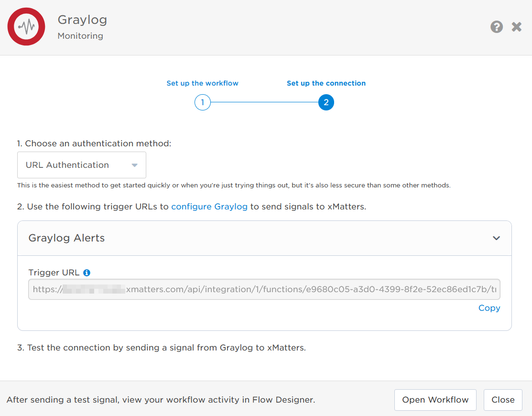532x416 pixels.
Task: Open the URL Authentication dropdown
Action: 82,165
